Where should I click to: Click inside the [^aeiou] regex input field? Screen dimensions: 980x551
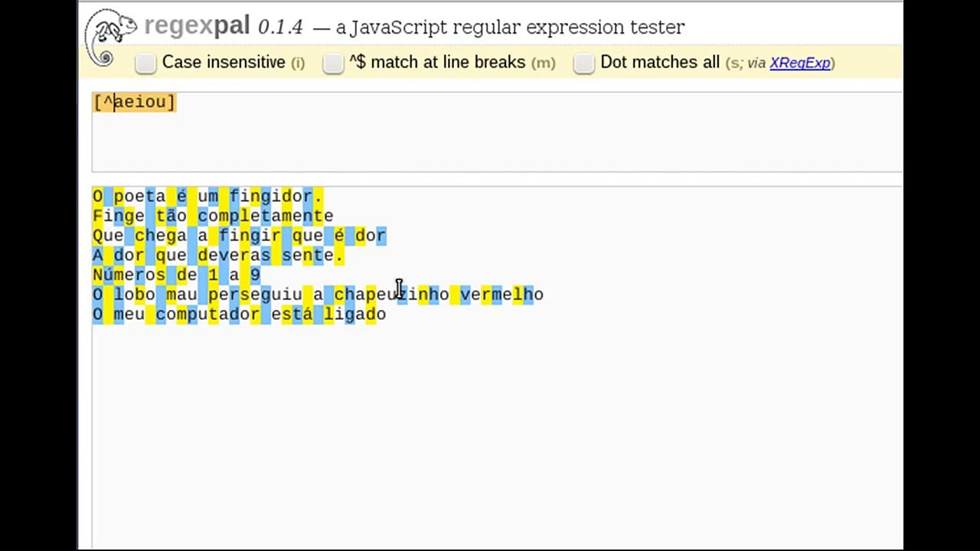pos(134,102)
